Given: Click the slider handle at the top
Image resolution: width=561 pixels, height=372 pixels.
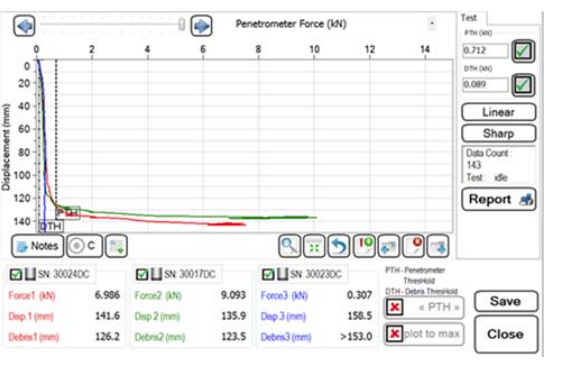Looking at the screenshot, I should tap(182, 24).
